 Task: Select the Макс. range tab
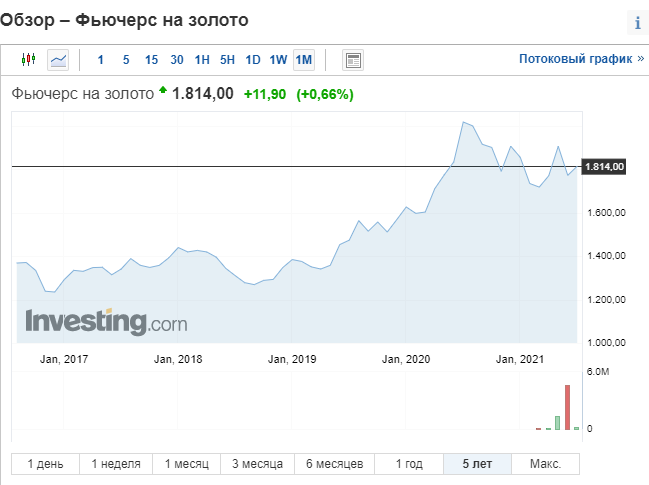[545, 464]
